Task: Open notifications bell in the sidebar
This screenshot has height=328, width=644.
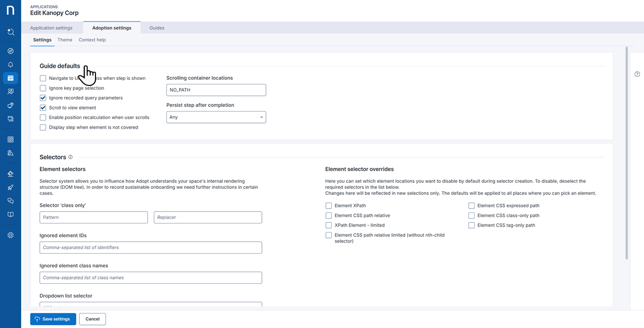Action: [x=11, y=65]
